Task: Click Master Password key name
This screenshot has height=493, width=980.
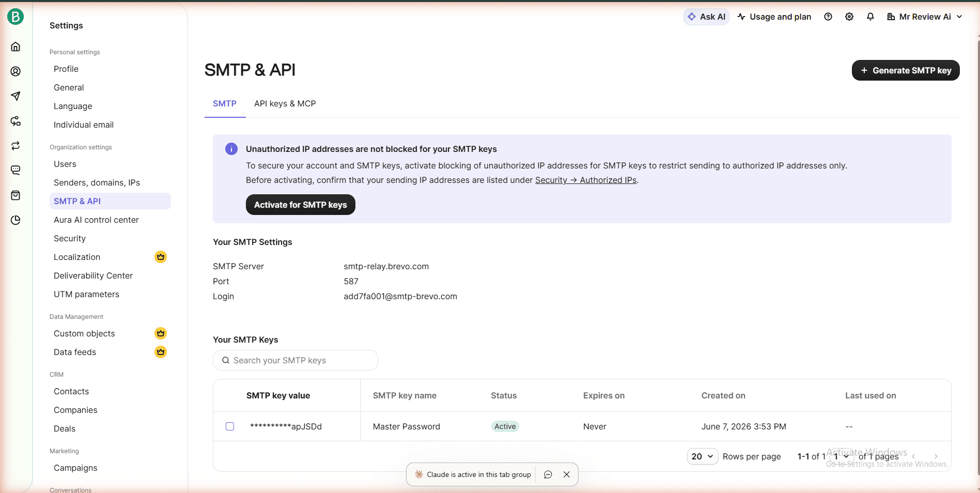Action: pyautogui.click(x=407, y=426)
